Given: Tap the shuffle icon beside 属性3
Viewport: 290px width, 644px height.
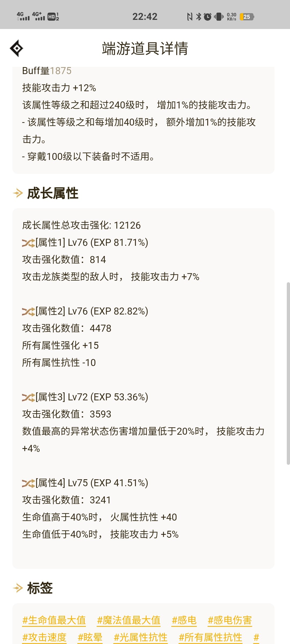Looking at the screenshot, I should tap(28, 398).
